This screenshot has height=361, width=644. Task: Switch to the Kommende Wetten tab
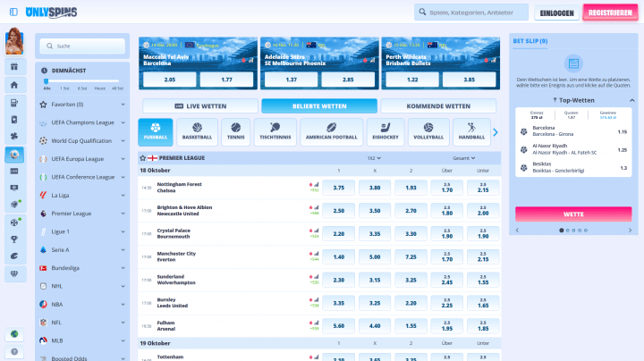pyautogui.click(x=438, y=105)
